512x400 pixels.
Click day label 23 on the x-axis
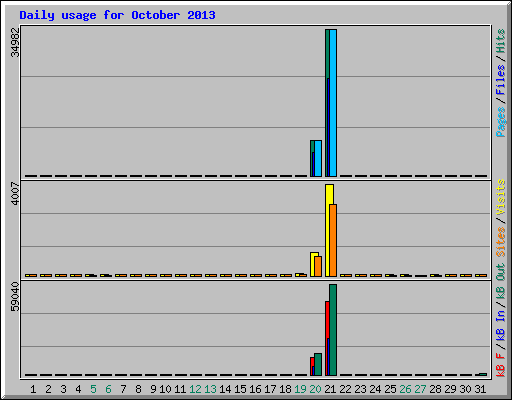point(360,389)
